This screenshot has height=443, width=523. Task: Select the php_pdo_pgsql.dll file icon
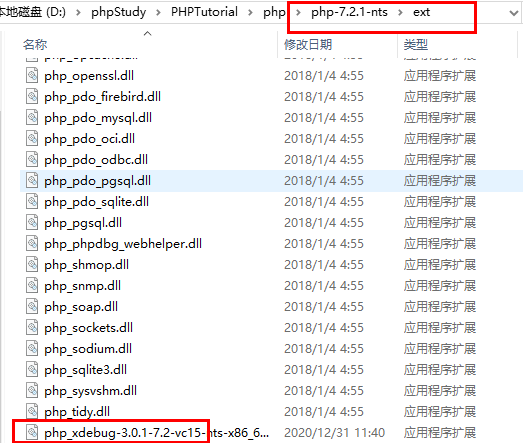click(x=32, y=180)
